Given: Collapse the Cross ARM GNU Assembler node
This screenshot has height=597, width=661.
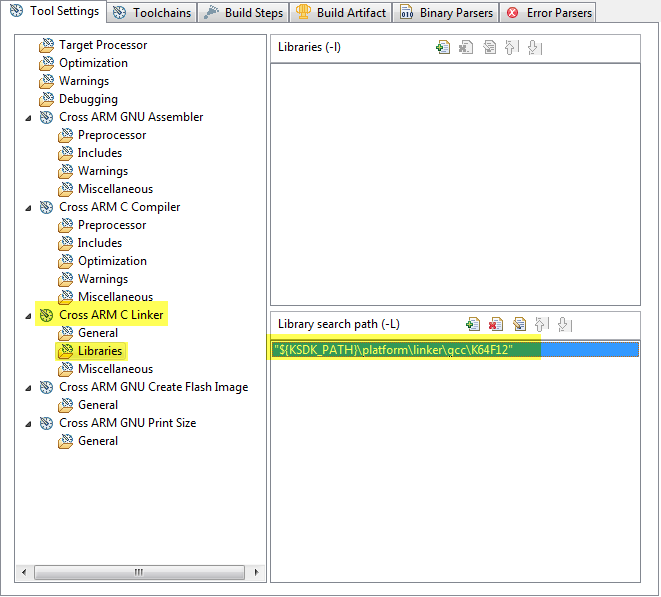Looking at the screenshot, I should (28, 117).
